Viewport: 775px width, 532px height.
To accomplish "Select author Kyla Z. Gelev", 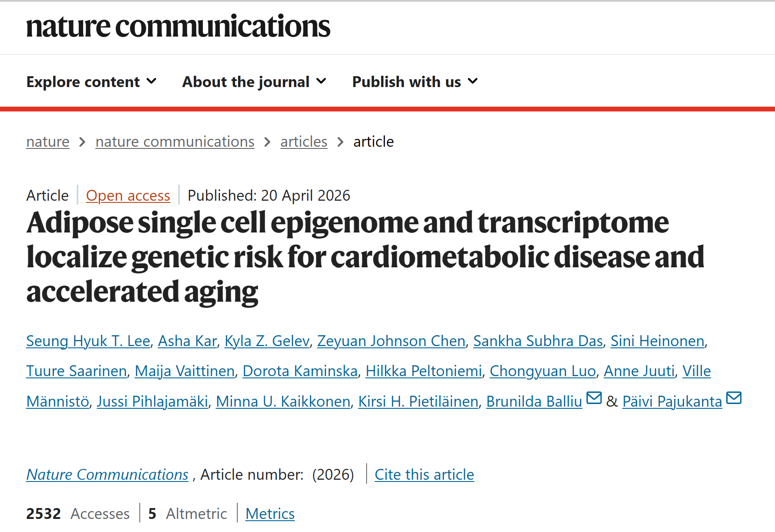I will coord(267,341).
